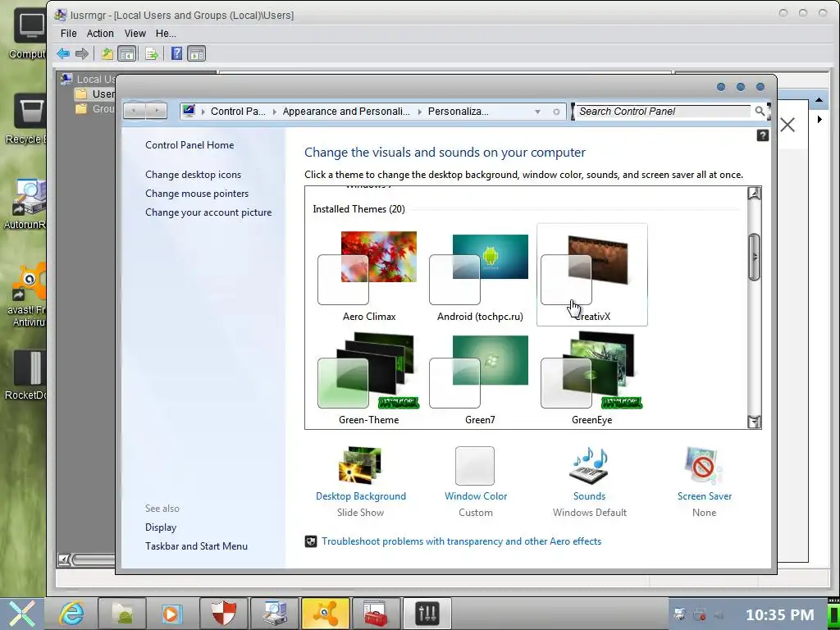This screenshot has width=840, height=630.
Task: Open Troubleshoot problems with transparency link
Action: (461, 541)
